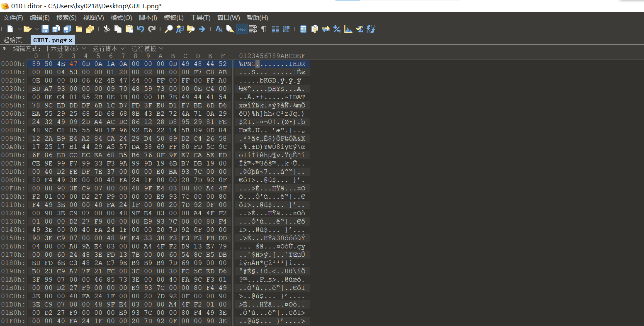Image resolution: width=644 pixels, height=326 pixels.
Task: Open Find with the magnifier icon
Action: coord(169,29)
